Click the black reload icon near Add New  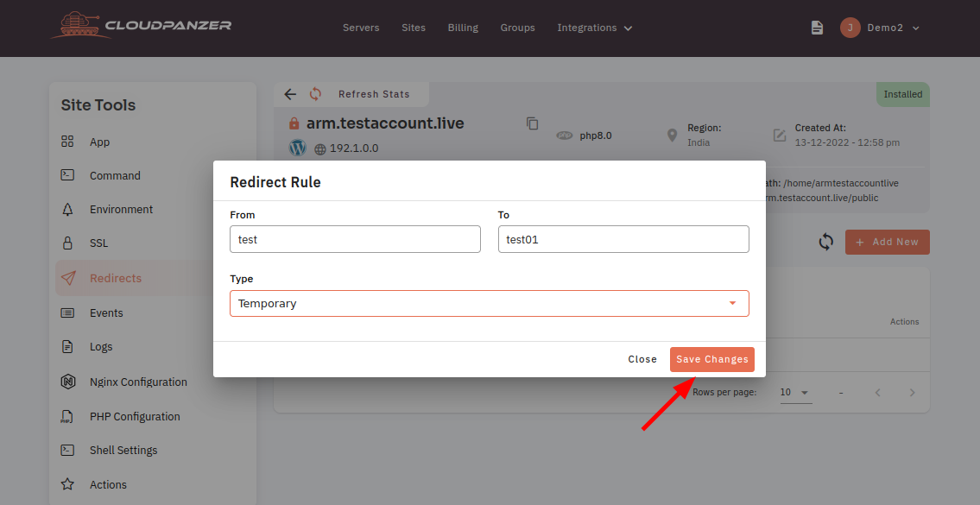tap(826, 242)
